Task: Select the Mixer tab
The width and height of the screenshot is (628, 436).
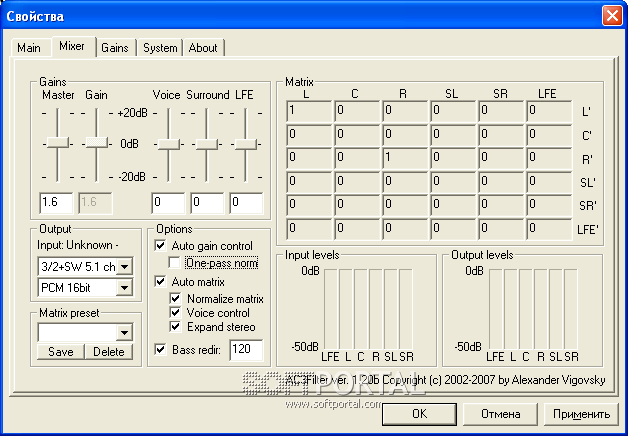Action: 72,46
